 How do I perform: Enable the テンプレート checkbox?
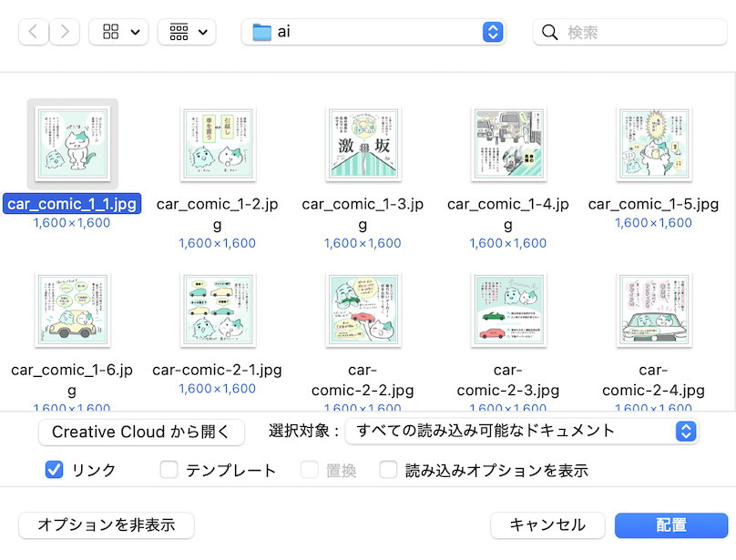click(169, 470)
